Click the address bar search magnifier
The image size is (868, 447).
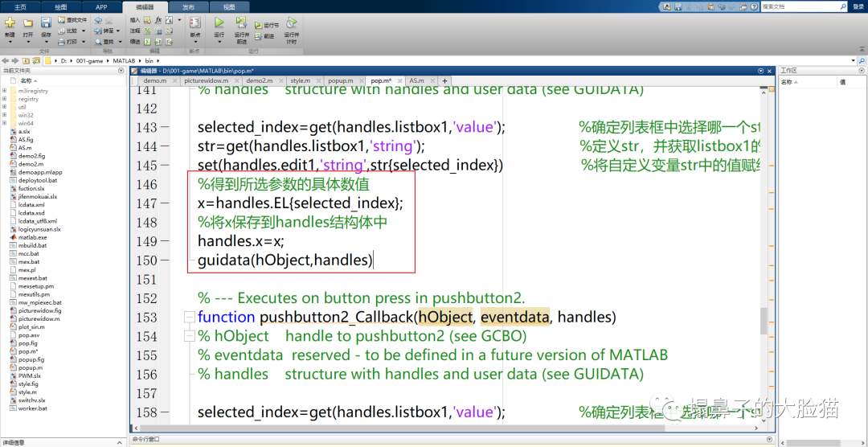862,60
